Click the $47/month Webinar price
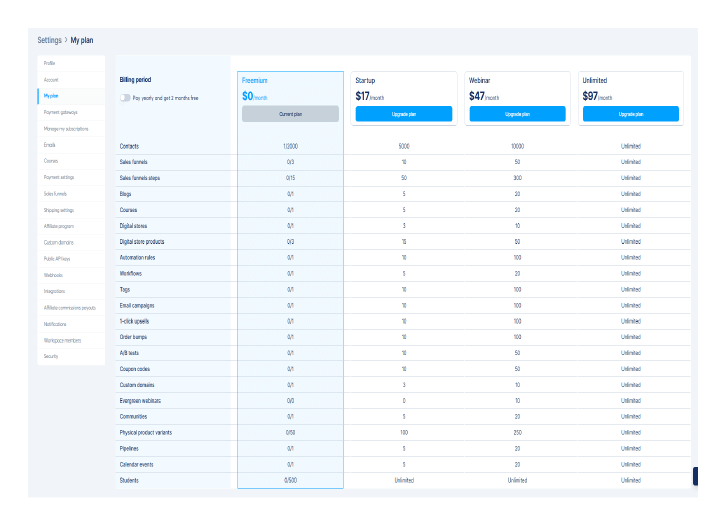Screen dimensions: 724x520 pos(484,96)
